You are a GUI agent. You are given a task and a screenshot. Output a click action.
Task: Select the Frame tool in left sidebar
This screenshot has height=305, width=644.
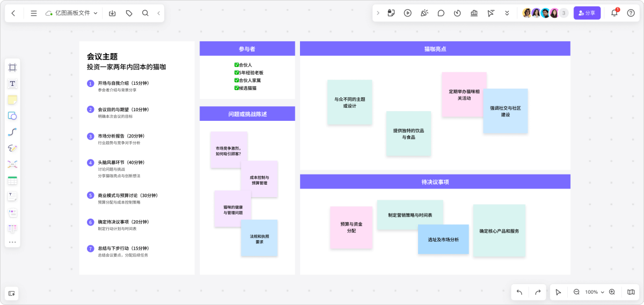click(x=12, y=67)
